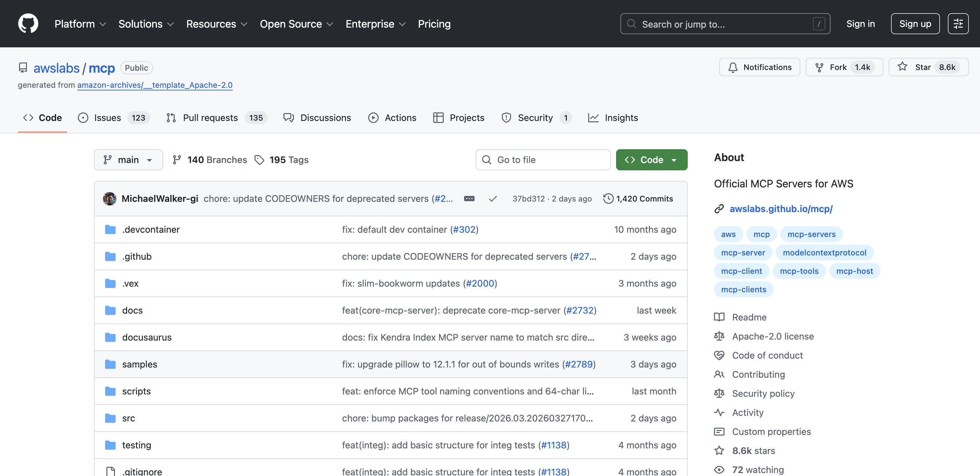Open the samples folder
Image resolution: width=980 pixels, height=476 pixels.
139,364
